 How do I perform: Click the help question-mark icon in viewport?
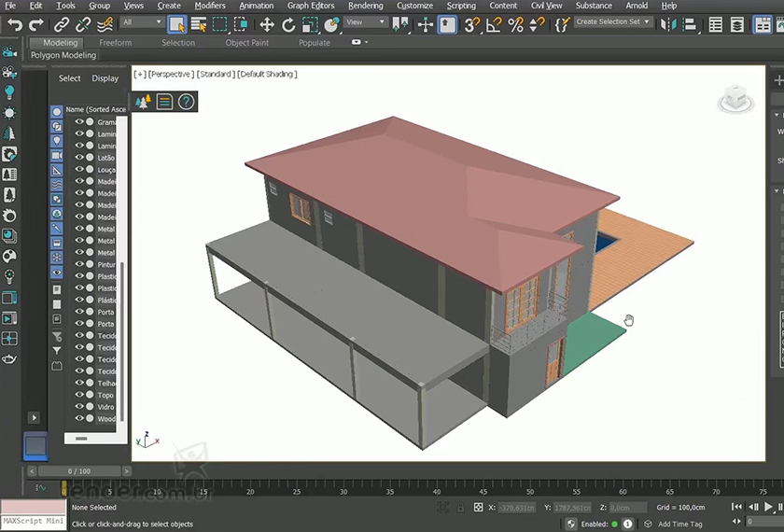pos(186,102)
